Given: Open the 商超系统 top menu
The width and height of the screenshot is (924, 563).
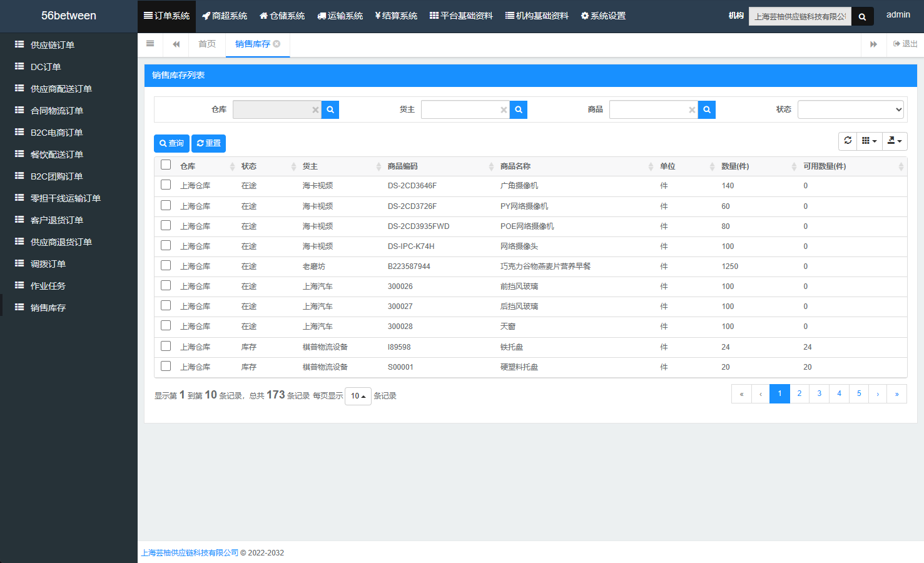Looking at the screenshot, I should click(225, 16).
